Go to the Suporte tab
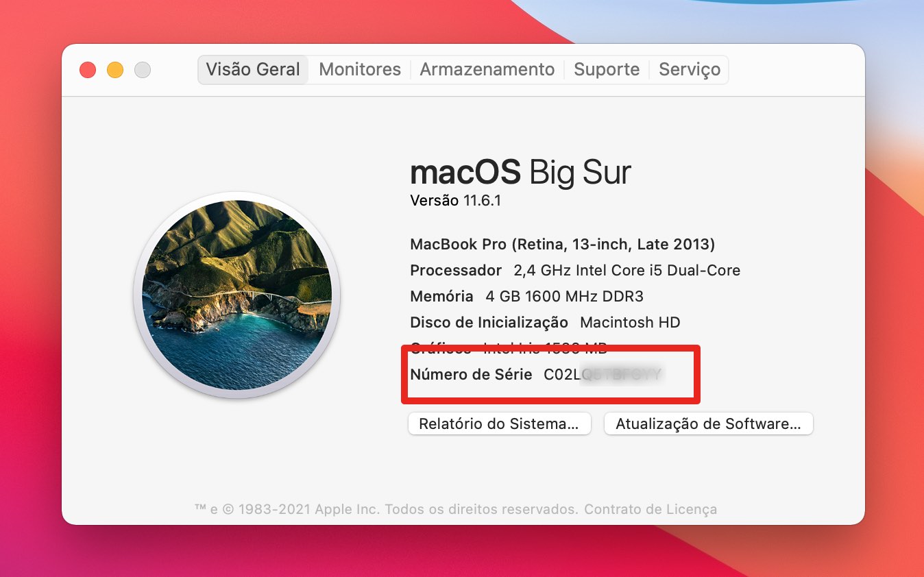This screenshot has height=577, width=924. [607, 70]
